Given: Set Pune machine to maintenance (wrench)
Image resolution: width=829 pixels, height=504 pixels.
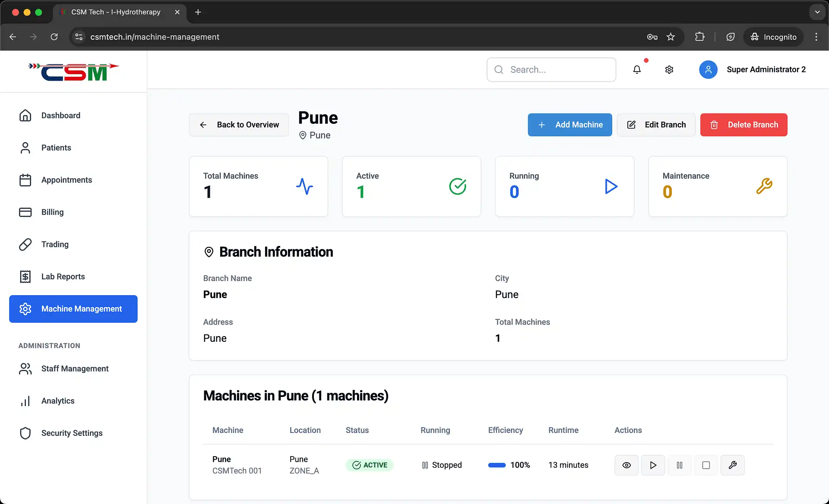Looking at the screenshot, I should pyautogui.click(x=733, y=465).
